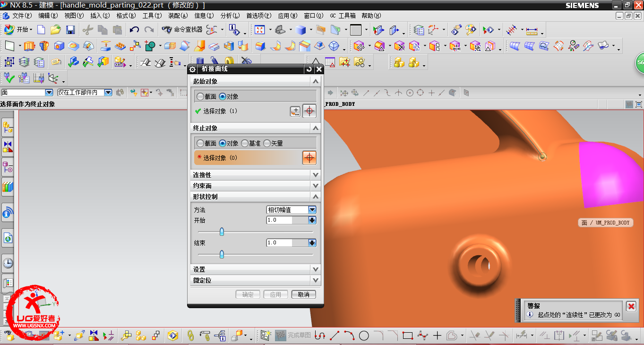Screen dimensions: 644x345
Task: Click the tag label icon in third toolbar row
Action: click(56, 62)
